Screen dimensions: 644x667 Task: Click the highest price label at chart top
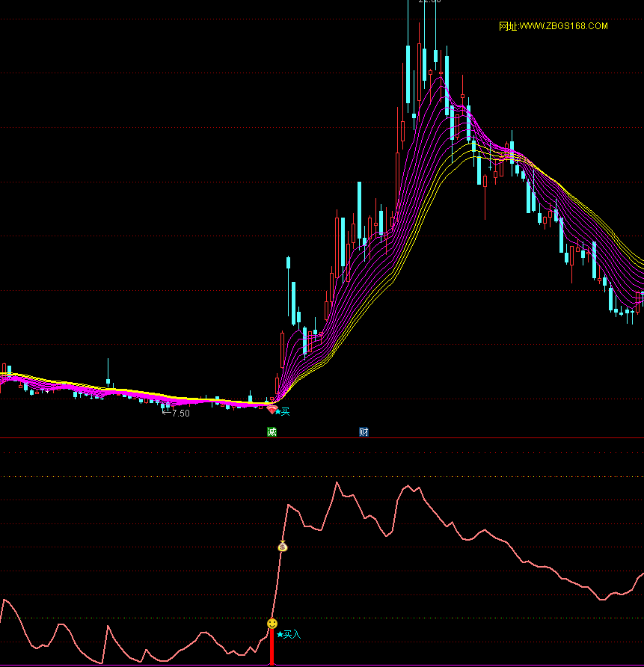point(429,1)
